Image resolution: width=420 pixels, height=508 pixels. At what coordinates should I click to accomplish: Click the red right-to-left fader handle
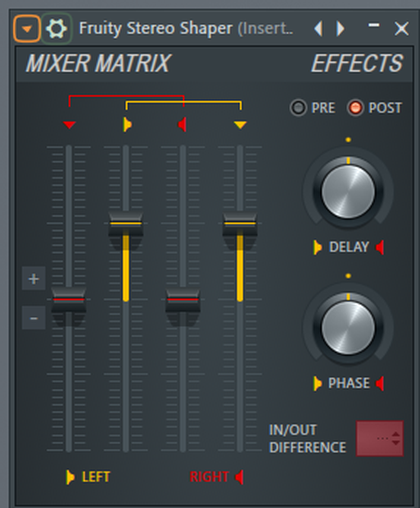69,300
